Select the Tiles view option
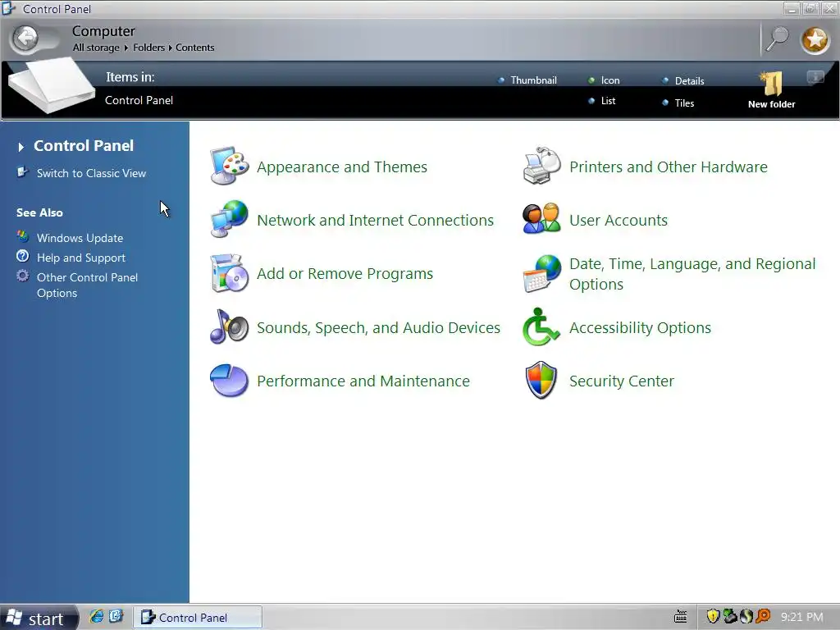This screenshot has width=840, height=630. tap(678, 103)
